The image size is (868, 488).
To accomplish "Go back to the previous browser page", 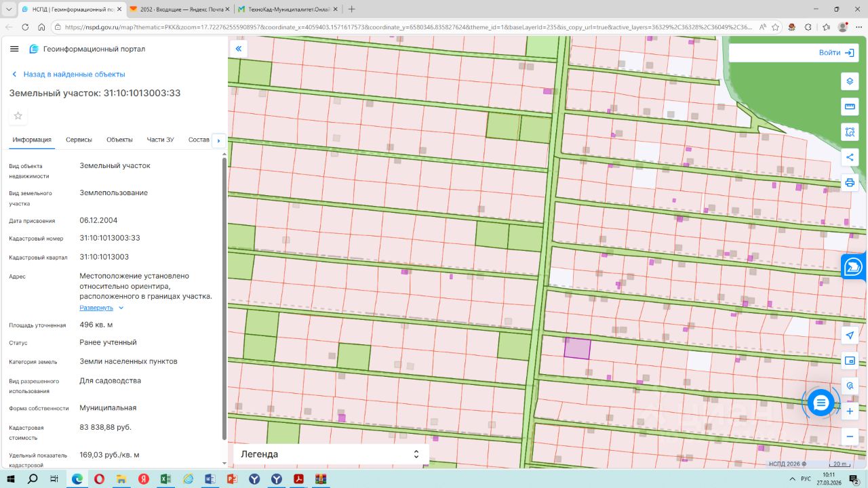I will click(9, 27).
